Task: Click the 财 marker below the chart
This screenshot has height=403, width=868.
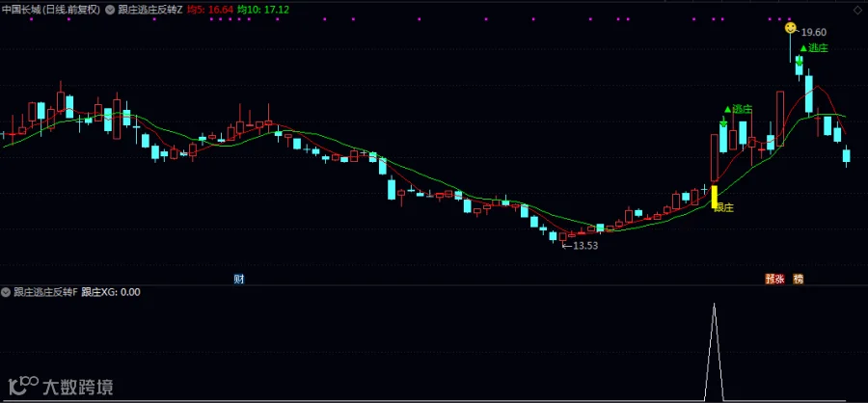Action: [238, 279]
